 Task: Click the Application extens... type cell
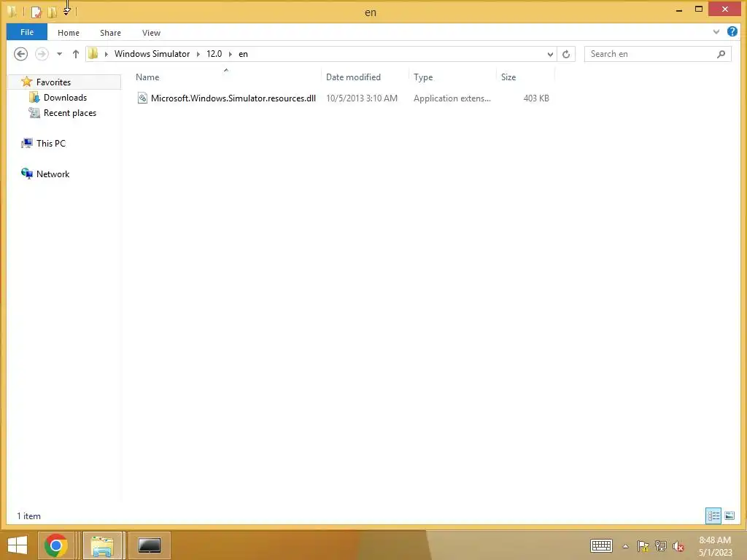452,98
